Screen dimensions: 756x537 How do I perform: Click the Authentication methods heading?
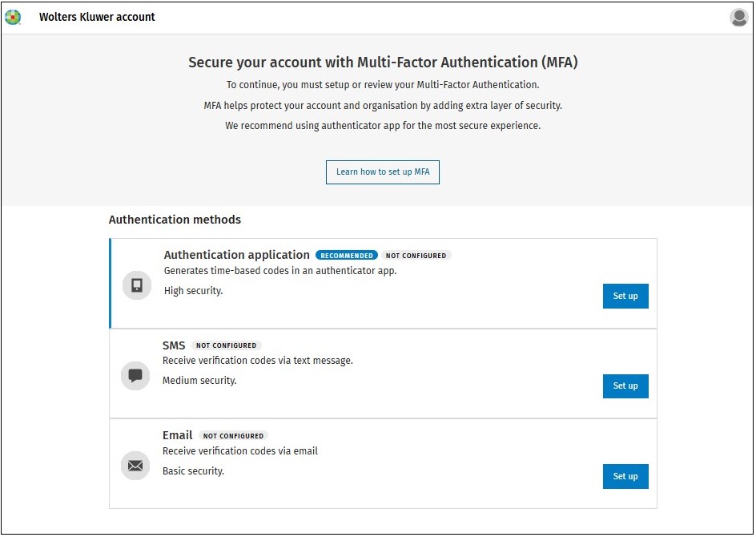point(175,220)
